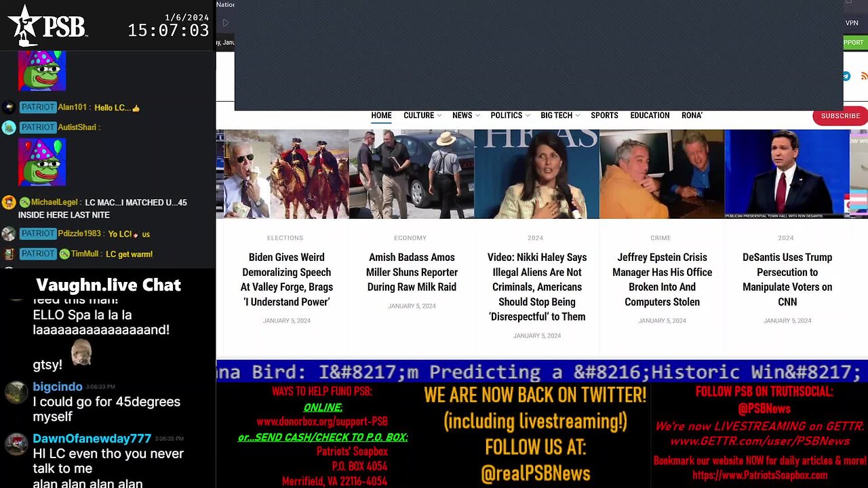
Task: Open Nikki Haley illegal aliens video headline
Action: (x=537, y=287)
